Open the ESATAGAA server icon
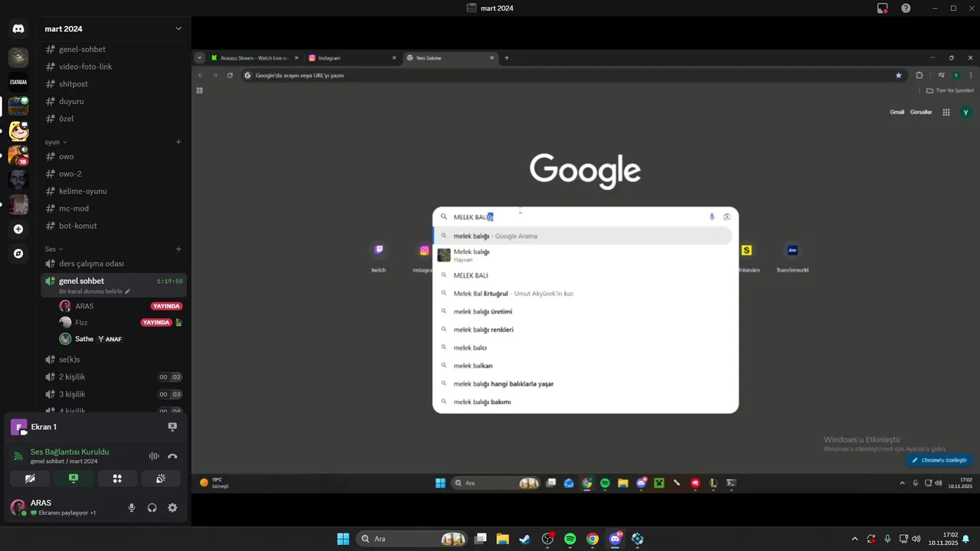The height and width of the screenshot is (551, 980). pos(18,82)
